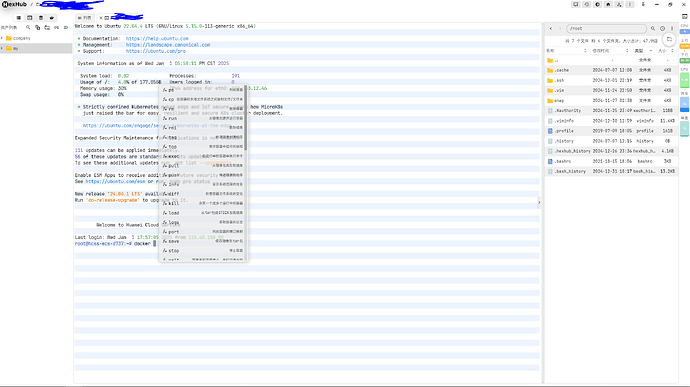Toggle sort on the modified time column
This screenshot has height=387, width=690.
tap(627, 51)
